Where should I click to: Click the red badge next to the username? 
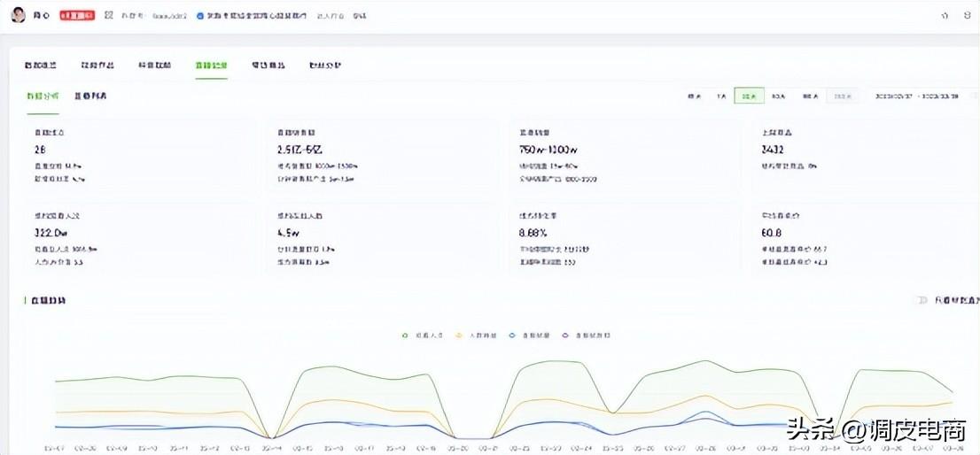[x=77, y=15]
